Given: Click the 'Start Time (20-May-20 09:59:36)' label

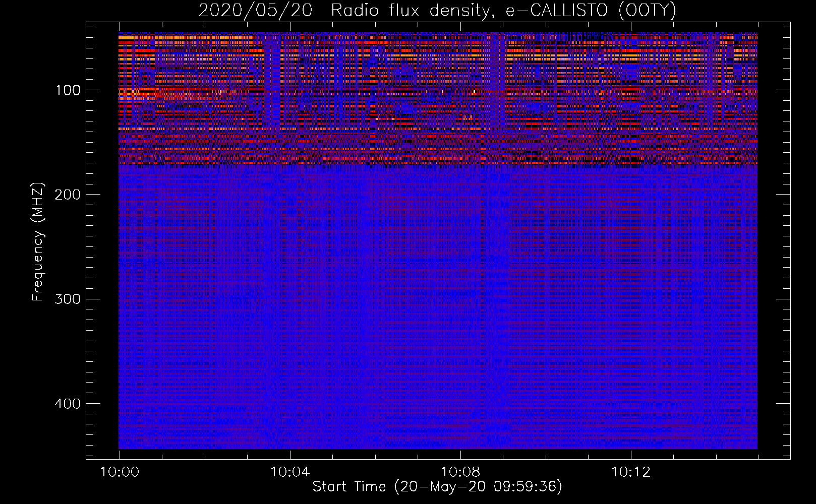Looking at the screenshot, I should (x=437, y=487).
